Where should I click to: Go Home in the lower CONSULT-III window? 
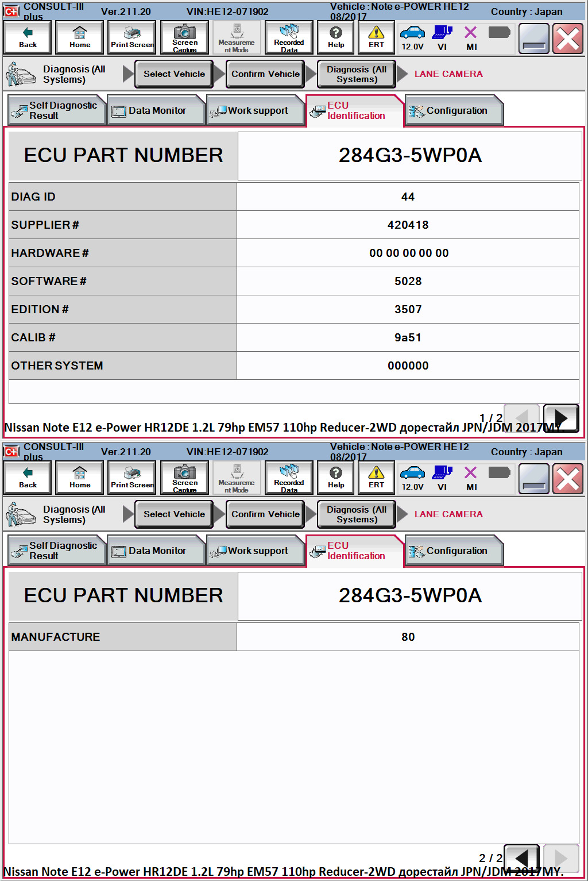80,478
